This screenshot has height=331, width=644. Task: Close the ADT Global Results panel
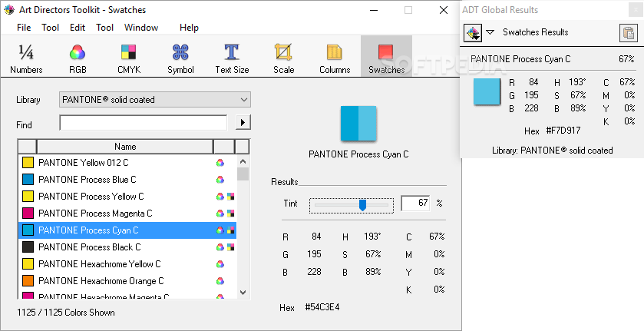click(635, 10)
